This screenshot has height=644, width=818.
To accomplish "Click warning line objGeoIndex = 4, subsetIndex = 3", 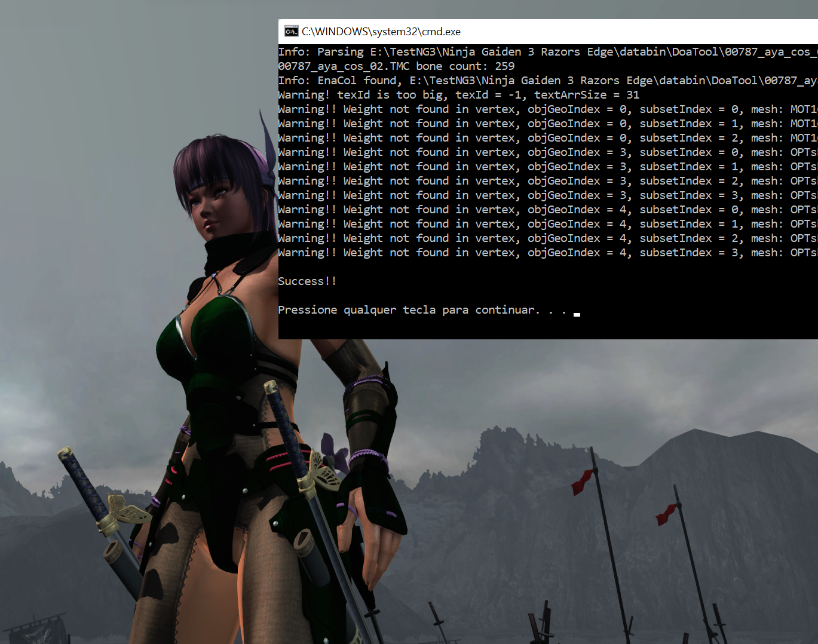I will [548, 253].
